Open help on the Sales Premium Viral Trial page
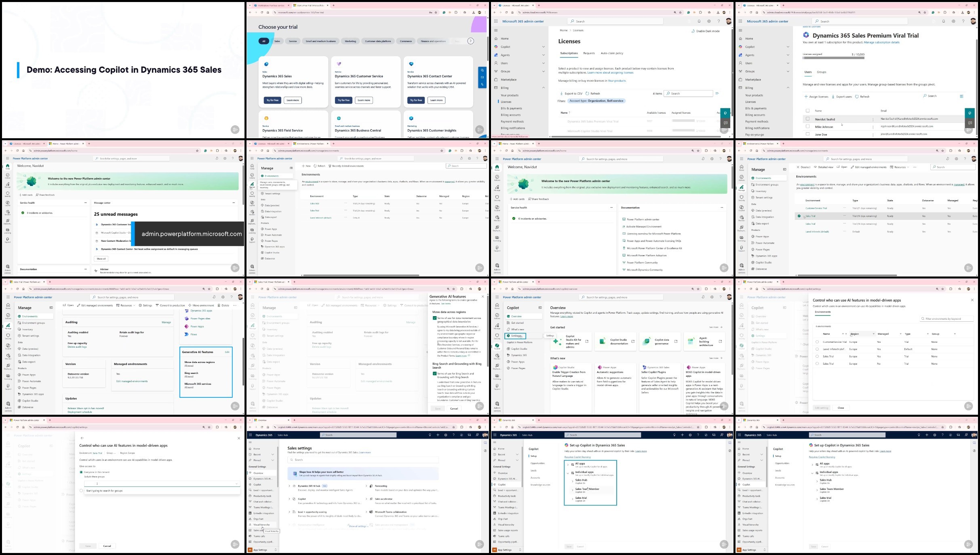 [x=963, y=21]
